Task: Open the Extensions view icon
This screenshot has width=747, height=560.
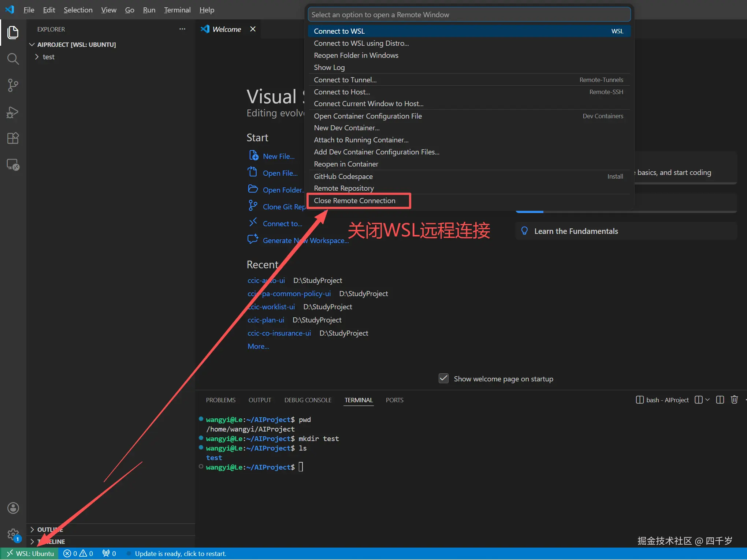Action: pyautogui.click(x=13, y=138)
